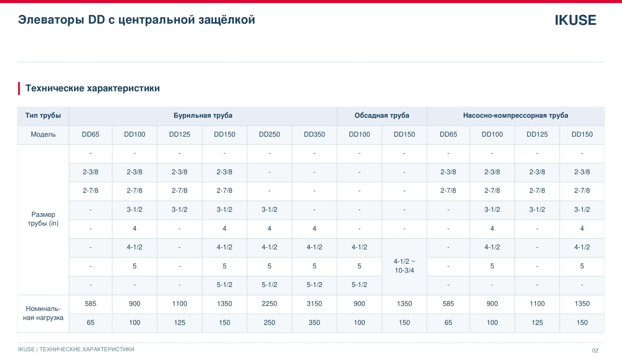Image resolution: width=622 pixels, height=364 pixels.
Task: Click size 4 in the DD350 column
Action: coord(314,228)
